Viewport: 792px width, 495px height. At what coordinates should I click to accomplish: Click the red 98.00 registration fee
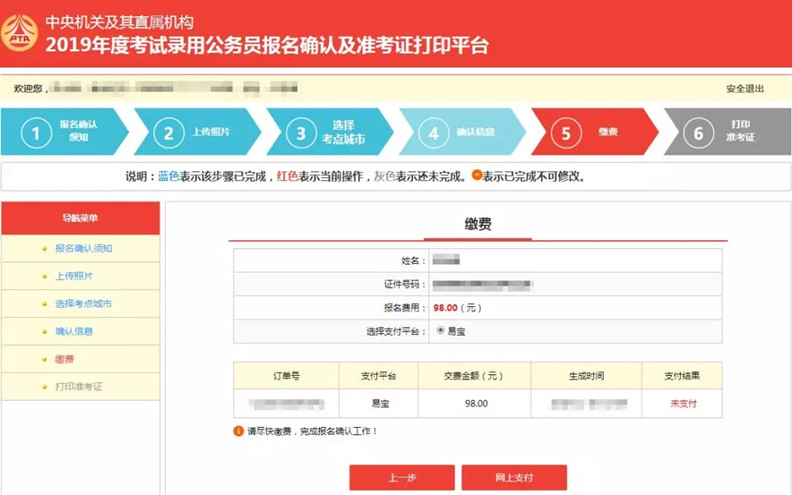click(x=445, y=308)
